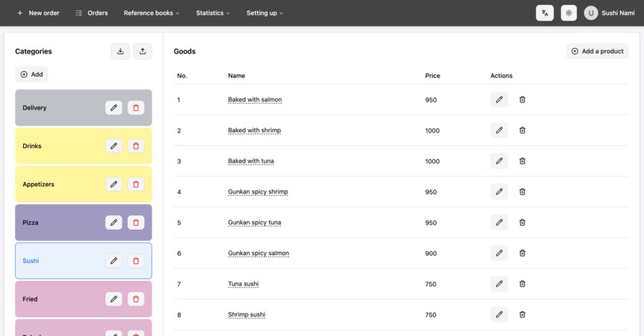Viewport: 644px width, 336px height.
Task: Open the Gunkan spicy tuna link
Action: click(254, 222)
